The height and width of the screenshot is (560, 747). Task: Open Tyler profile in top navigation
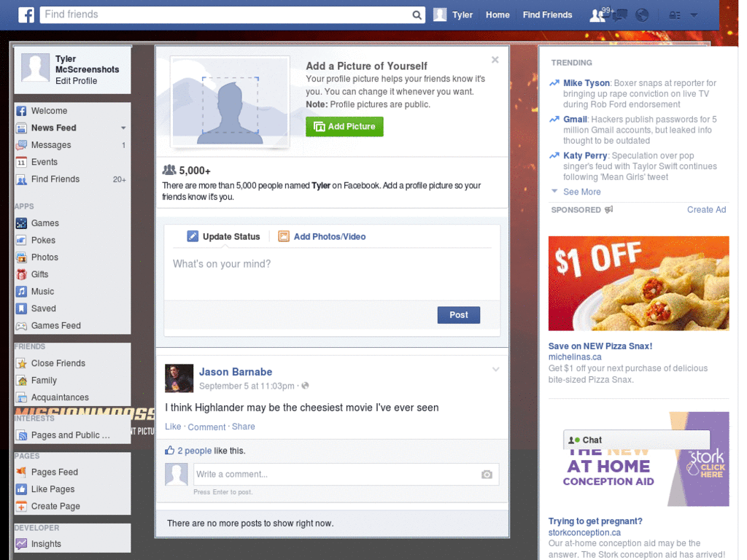pos(453,15)
